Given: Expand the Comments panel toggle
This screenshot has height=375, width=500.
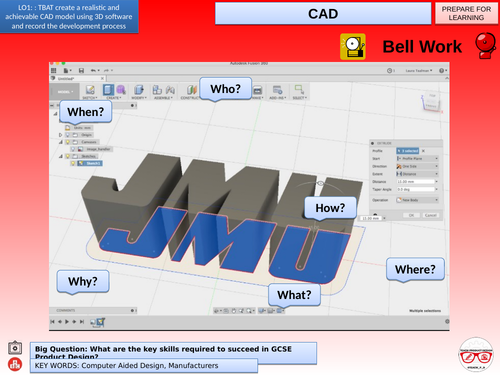Looking at the screenshot, I should click(x=133, y=310).
